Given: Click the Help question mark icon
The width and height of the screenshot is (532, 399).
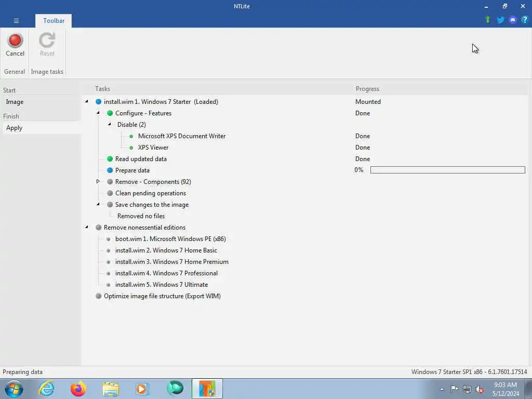Looking at the screenshot, I should pos(525,20).
